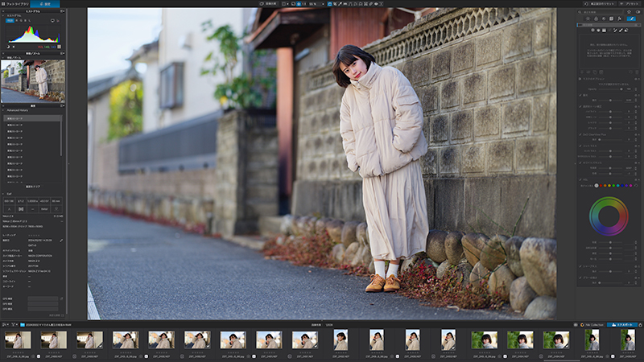Toggle the shadow clipping moon icon

(x=8, y=47)
